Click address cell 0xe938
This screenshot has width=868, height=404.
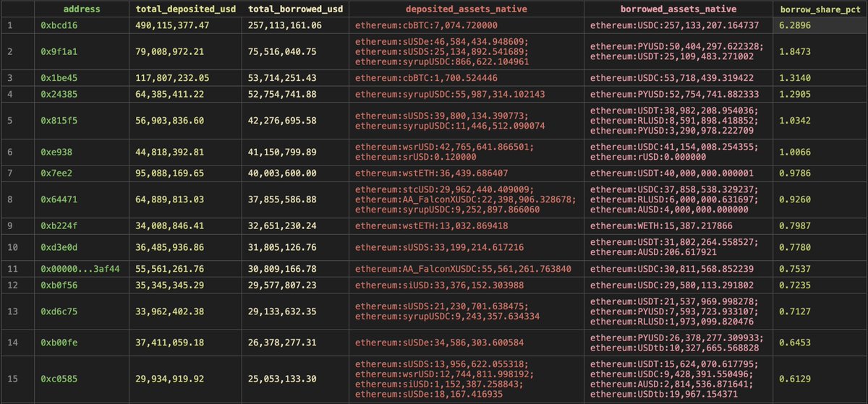pyautogui.click(x=58, y=152)
